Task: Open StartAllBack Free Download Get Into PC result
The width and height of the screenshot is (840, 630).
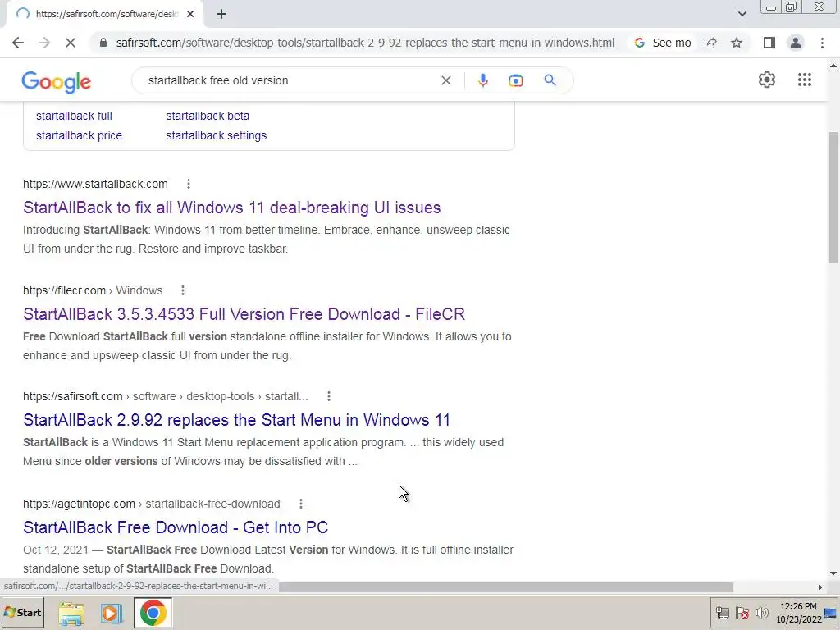Action: (176, 527)
